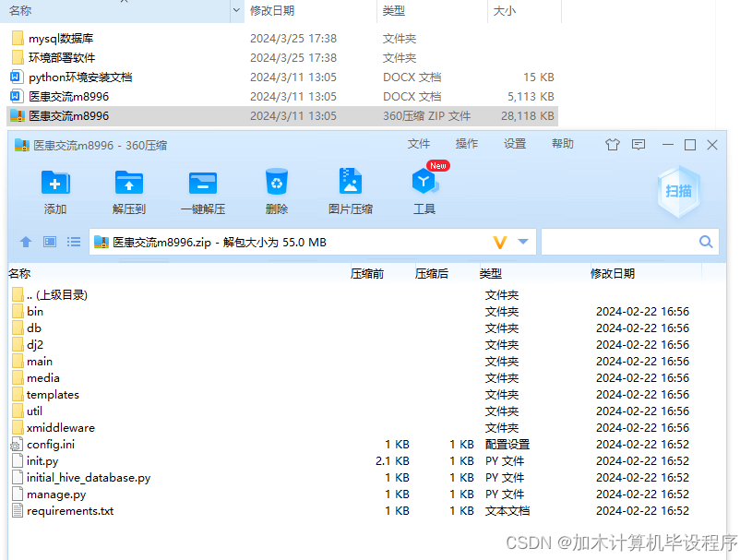The height and width of the screenshot is (560, 752).
Task: Sort by 修改日期 column in archive list
Action: click(613, 274)
